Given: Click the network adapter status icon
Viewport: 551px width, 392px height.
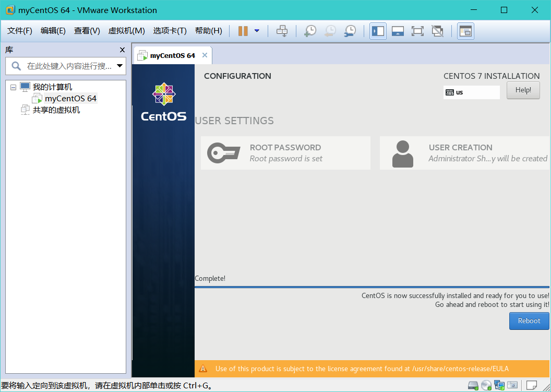Looking at the screenshot, I should click(x=499, y=386).
